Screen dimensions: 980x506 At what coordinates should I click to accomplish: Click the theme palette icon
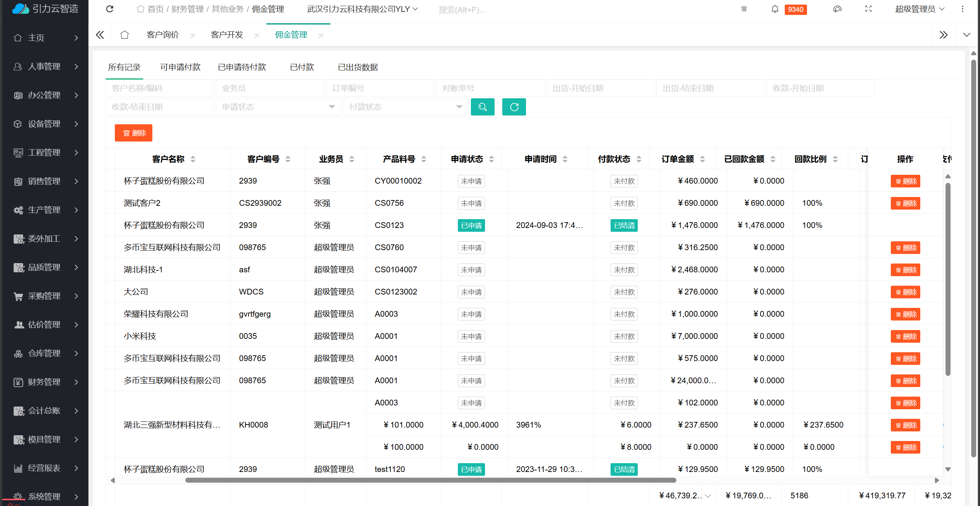(837, 9)
